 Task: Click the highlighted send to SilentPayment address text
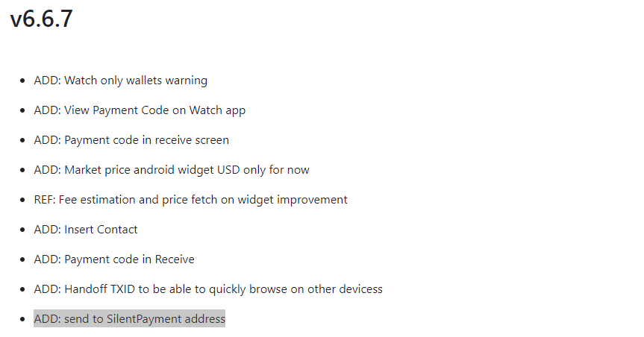[x=129, y=319]
